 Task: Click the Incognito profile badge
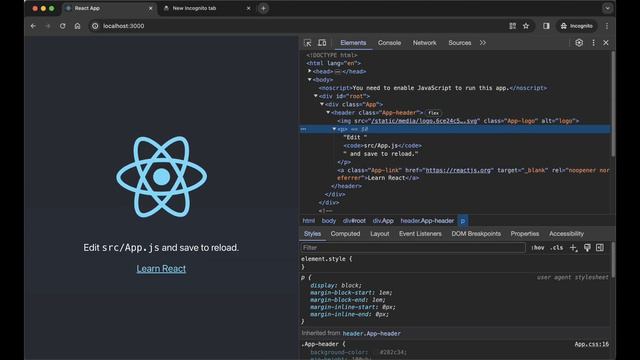(x=576, y=26)
